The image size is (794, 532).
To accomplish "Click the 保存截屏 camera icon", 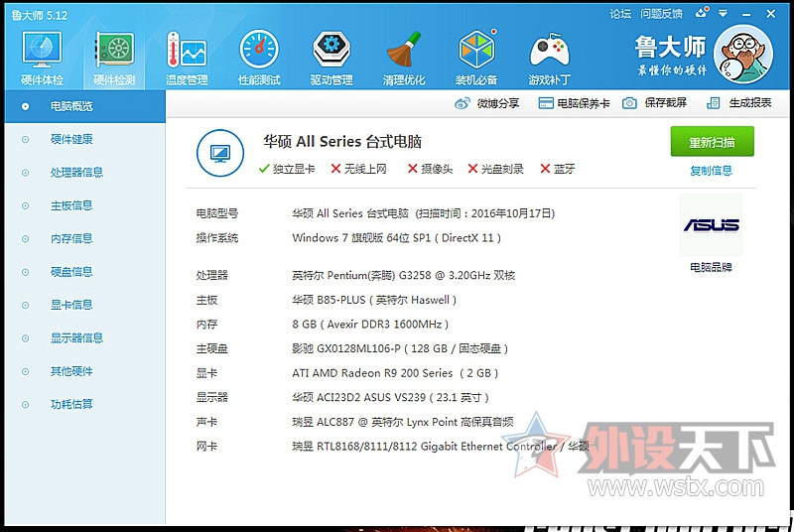I will [629, 103].
